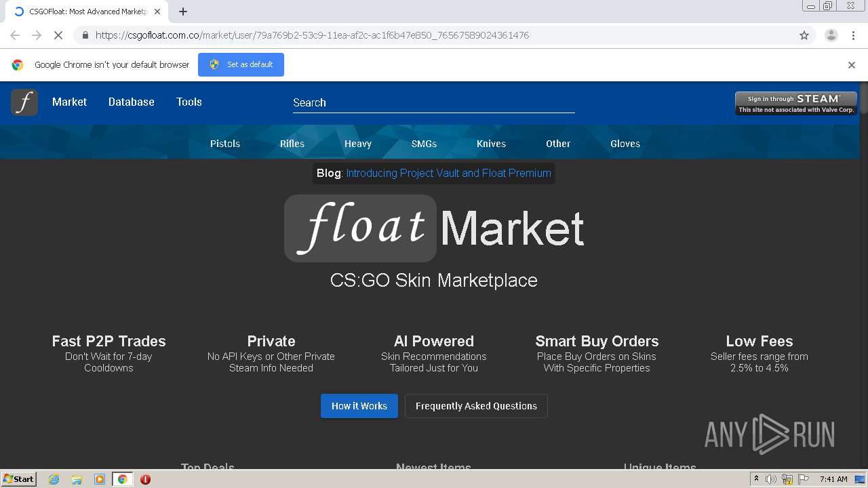Open Frequently Asked Questions

click(476, 406)
